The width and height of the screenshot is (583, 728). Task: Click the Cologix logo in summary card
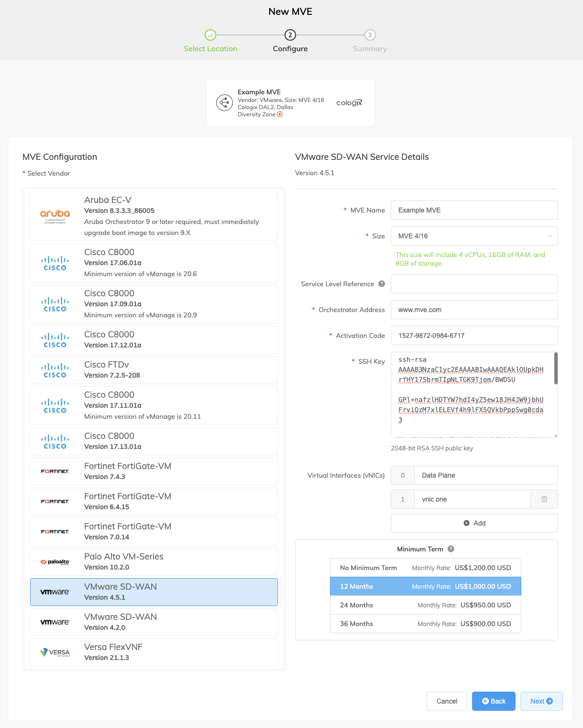click(349, 102)
